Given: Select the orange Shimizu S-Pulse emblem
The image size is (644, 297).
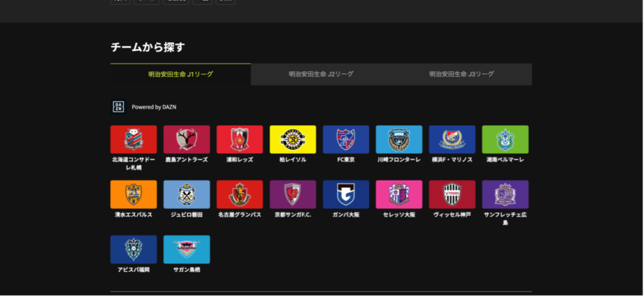Looking at the screenshot, I should (133, 195).
